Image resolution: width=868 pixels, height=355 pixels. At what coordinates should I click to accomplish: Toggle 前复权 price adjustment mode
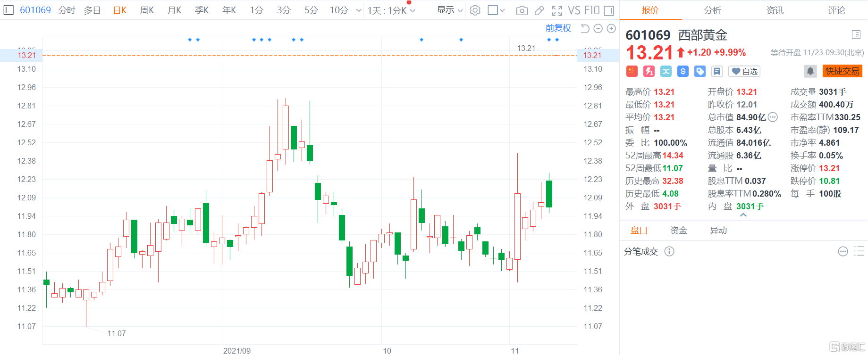[x=558, y=28]
